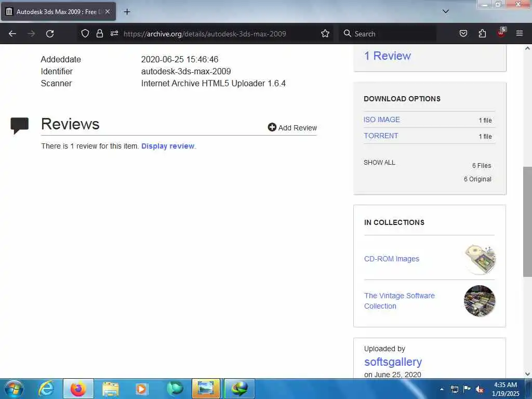Reload the current page

click(50, 34)
